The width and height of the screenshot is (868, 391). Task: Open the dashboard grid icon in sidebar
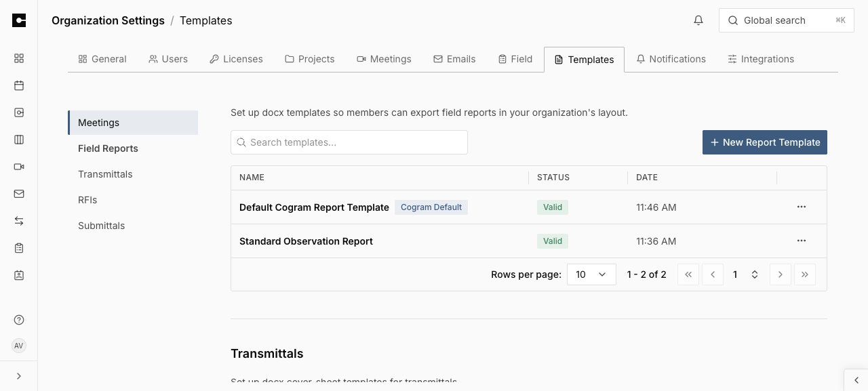pyautogui.click(x=19, y=58)
